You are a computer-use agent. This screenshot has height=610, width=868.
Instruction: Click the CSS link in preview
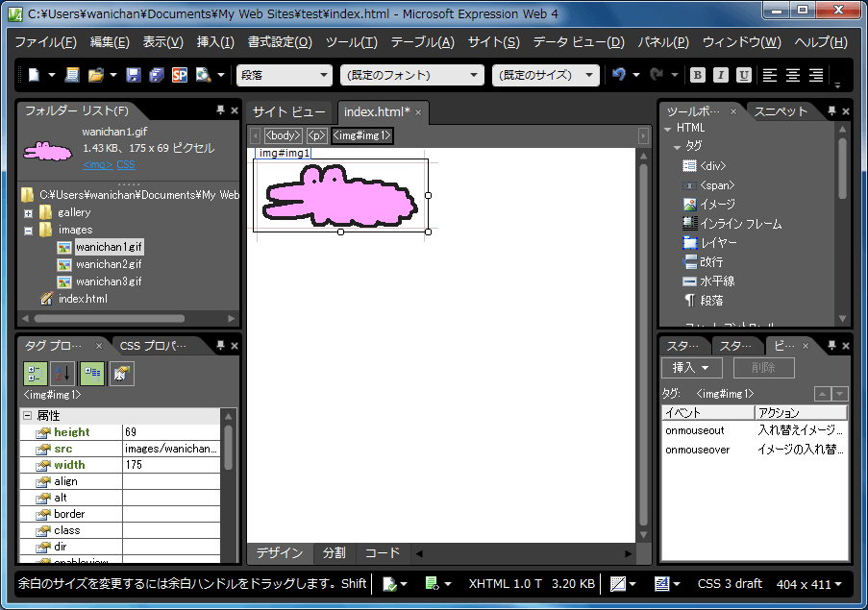pos(126,165)
